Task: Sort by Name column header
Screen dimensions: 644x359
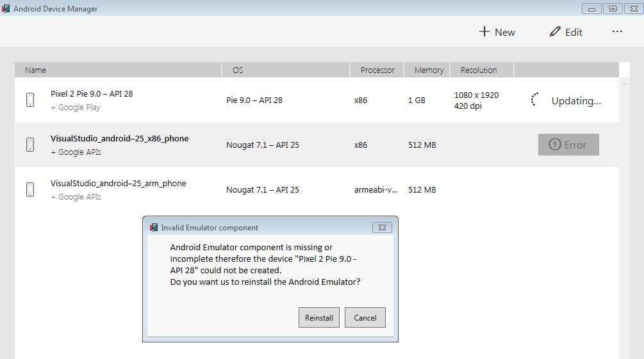Action: pos(118,70)
